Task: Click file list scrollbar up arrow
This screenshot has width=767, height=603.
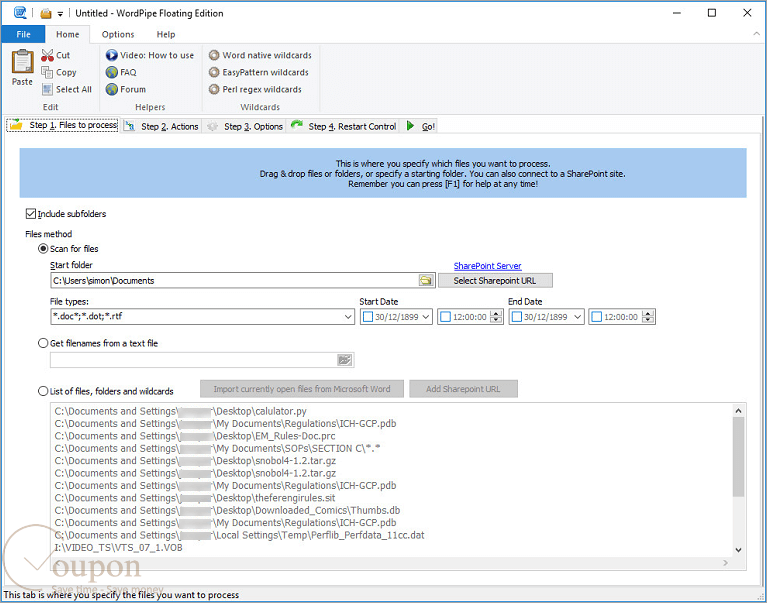Action: (x=738, y=411)
